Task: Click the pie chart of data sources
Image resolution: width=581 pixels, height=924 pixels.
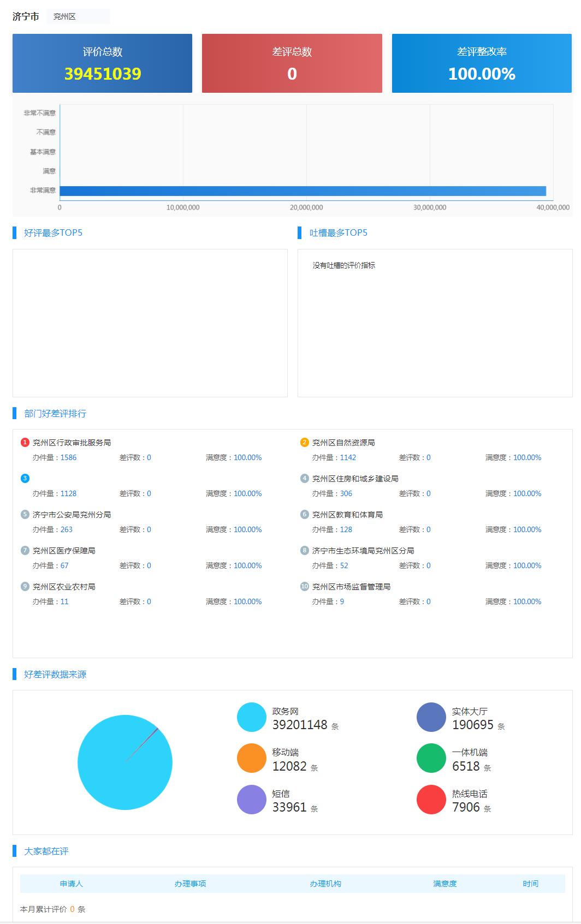Action: coord(125,762)
